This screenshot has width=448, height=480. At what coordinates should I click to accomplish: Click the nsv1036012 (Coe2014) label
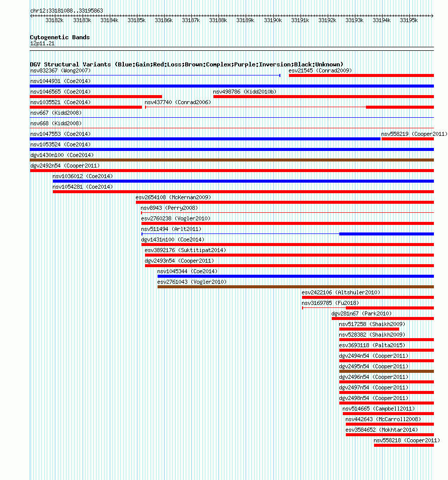point(83,176)
